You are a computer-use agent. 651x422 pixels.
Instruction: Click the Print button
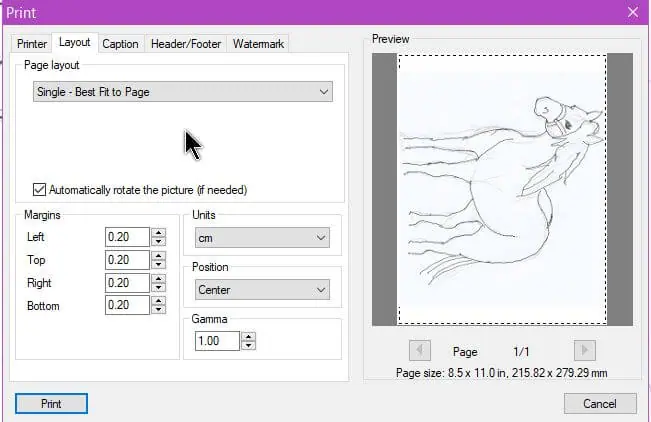click(x=51, y=404)
